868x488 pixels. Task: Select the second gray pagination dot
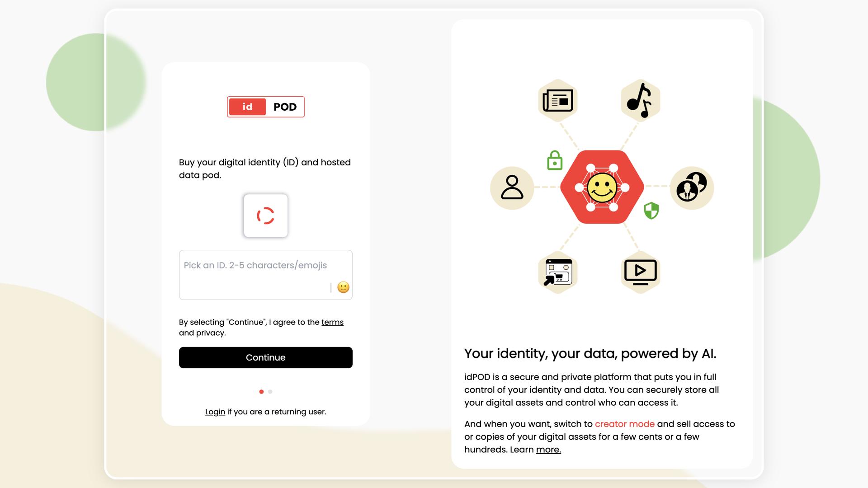(270, 392)
